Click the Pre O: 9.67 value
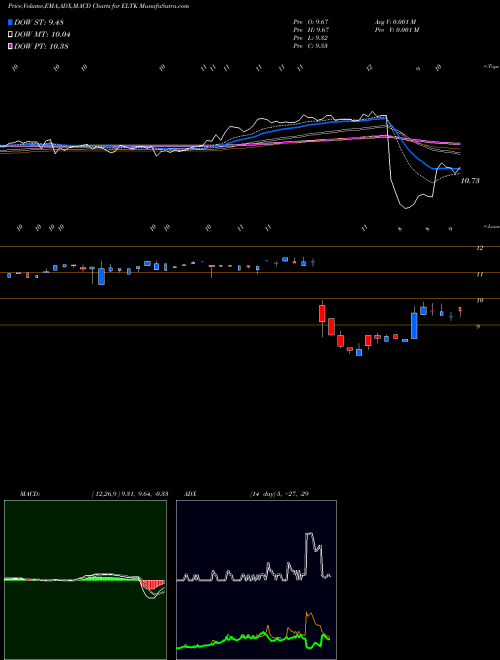 coord(311,22)
